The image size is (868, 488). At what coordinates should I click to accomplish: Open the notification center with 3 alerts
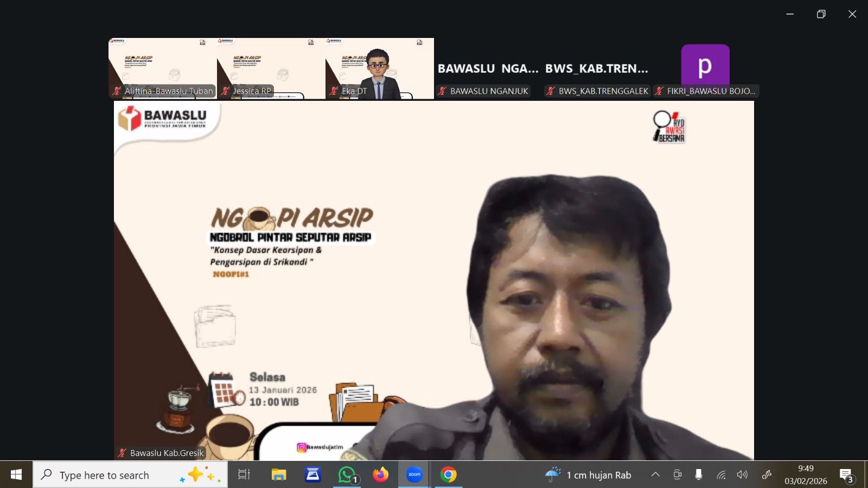[x=846, y=476]
